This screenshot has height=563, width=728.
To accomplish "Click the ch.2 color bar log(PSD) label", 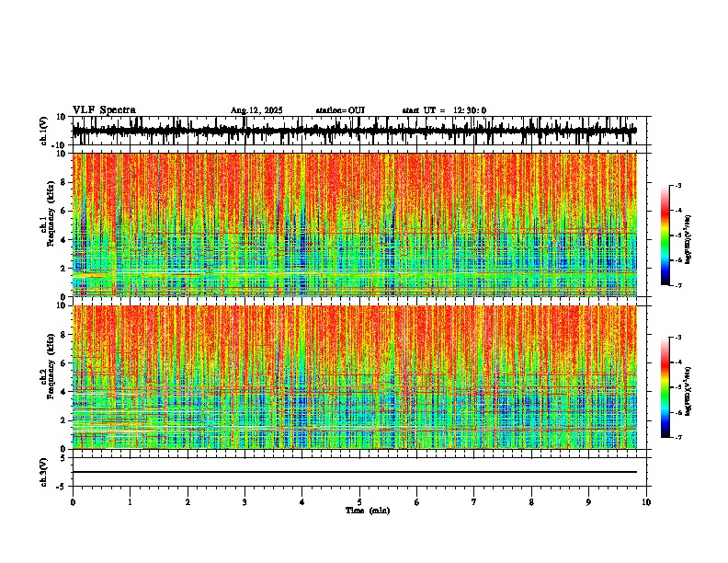I will (x=688, y=391).
